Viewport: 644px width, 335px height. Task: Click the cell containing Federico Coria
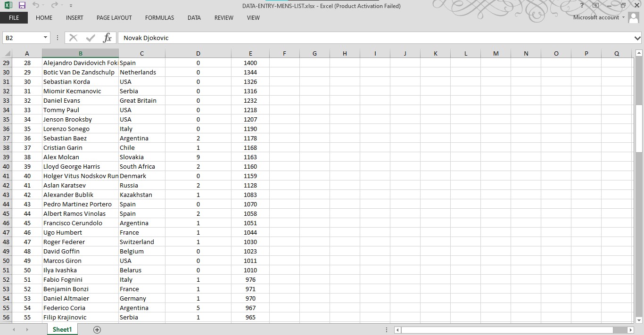pos(80,308)
